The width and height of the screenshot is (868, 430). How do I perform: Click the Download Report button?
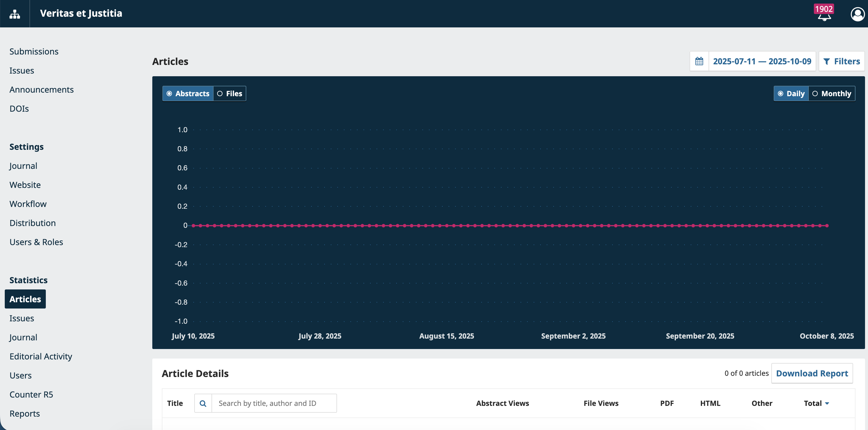pyautogui.click(x=812, y=373)
